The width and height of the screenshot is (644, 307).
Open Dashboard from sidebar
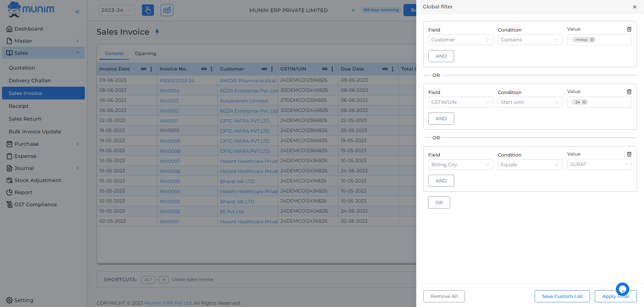tap(43, 29)
